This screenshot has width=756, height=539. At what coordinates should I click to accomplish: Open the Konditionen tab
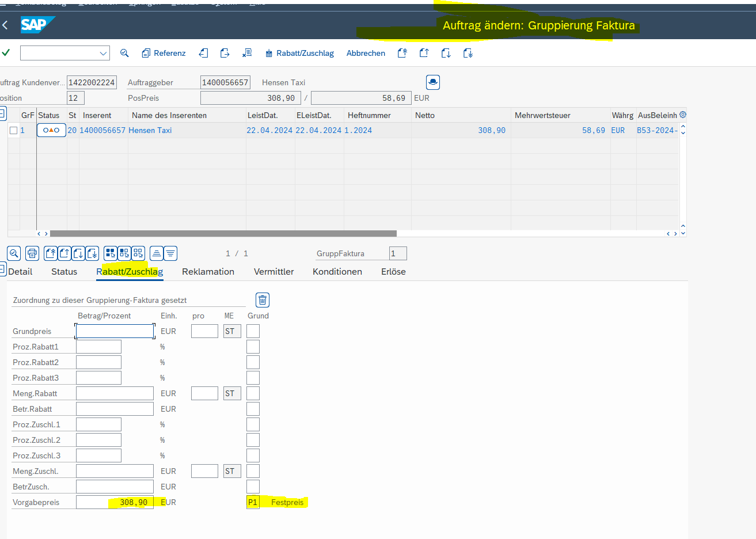pos(337,272)
